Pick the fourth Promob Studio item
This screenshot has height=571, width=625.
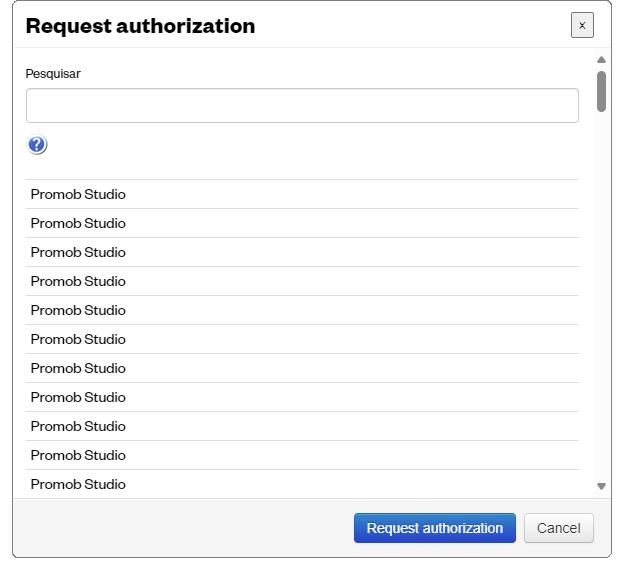(x=302, y=281)
